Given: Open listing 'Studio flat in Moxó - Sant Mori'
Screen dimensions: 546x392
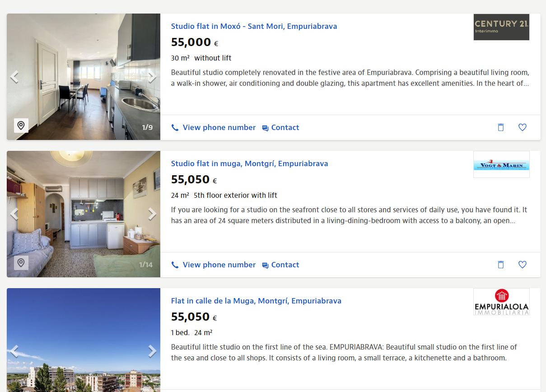Looking at the screenshot, I should (254, 26).
